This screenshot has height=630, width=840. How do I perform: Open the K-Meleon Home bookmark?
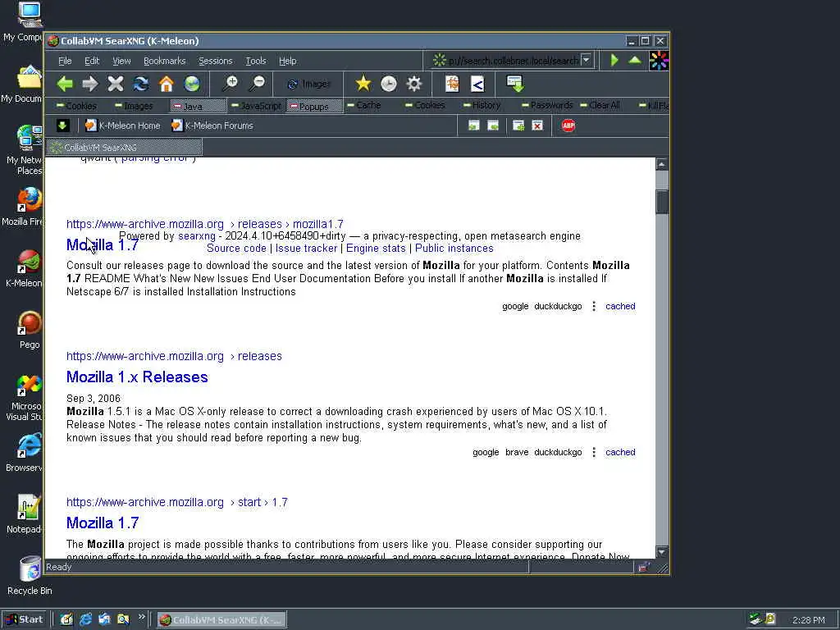click(x=123, y=126)
